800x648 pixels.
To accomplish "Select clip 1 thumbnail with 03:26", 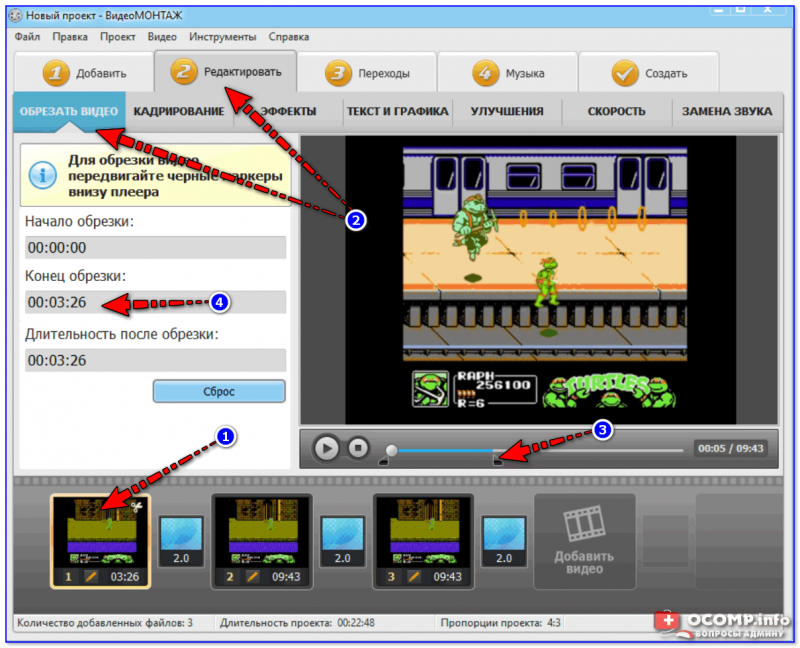I will [101, 541].
